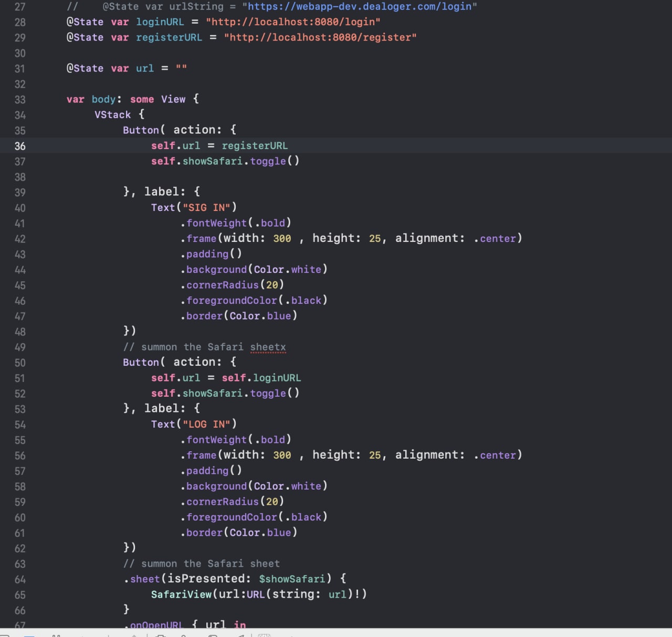Click .fontWeight on line 41

coord(214,223)
